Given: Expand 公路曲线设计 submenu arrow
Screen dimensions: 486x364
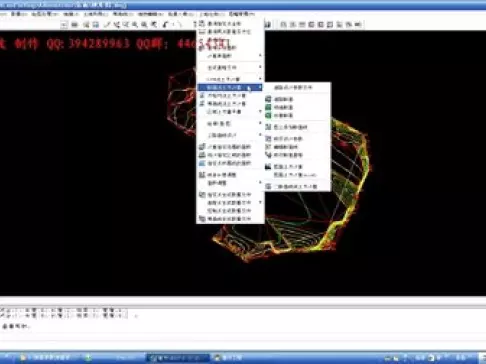Looking at the screenshot, I should (x=260, y=135).
